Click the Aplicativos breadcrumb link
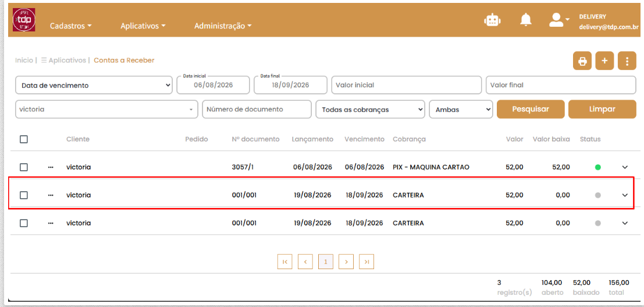Screen dimensions: 644x307 pos(67,60)
